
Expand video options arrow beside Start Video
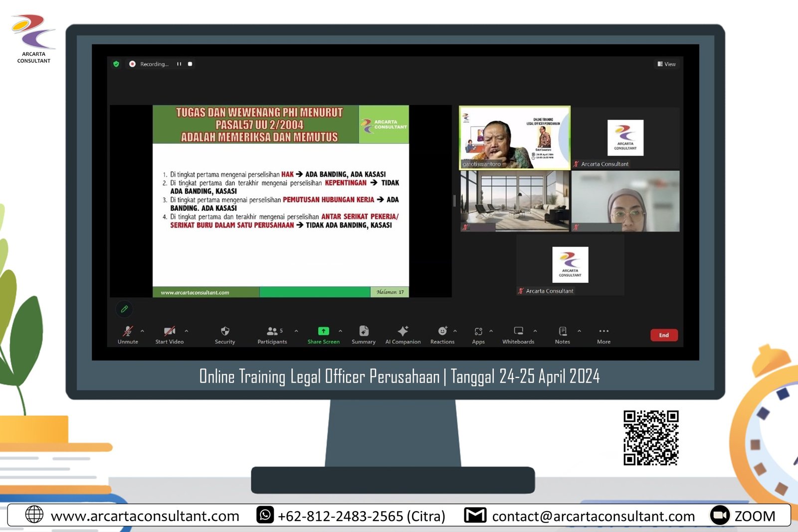click(187, 331)
